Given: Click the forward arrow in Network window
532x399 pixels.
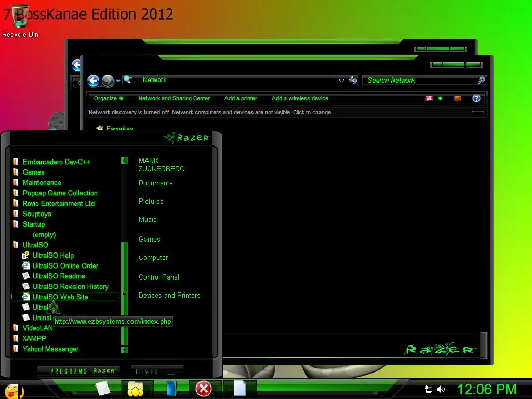Looking at the screenshot, I should [108, 81].
